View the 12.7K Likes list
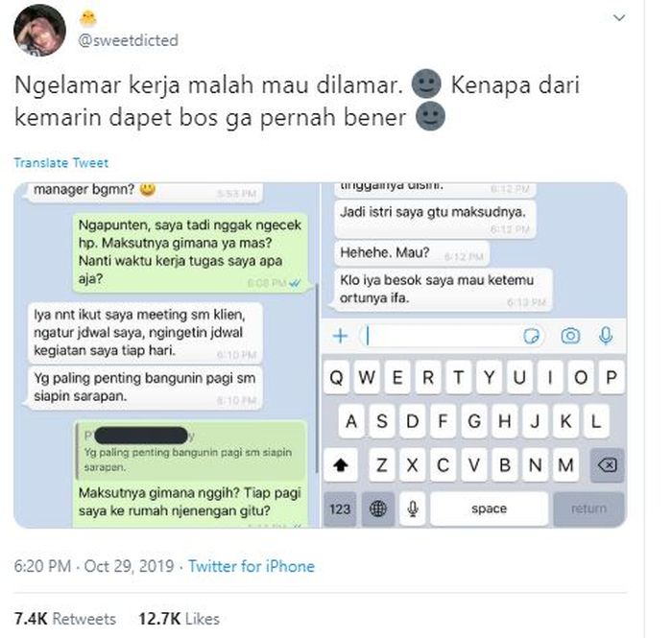 [x=180, y=619]
